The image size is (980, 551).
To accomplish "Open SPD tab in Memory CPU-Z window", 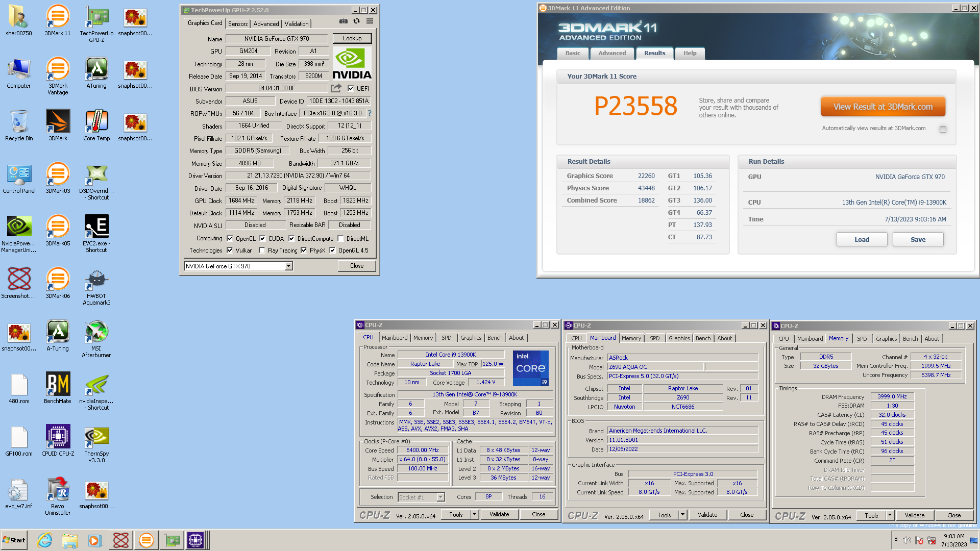I will (x=862, y=339).
